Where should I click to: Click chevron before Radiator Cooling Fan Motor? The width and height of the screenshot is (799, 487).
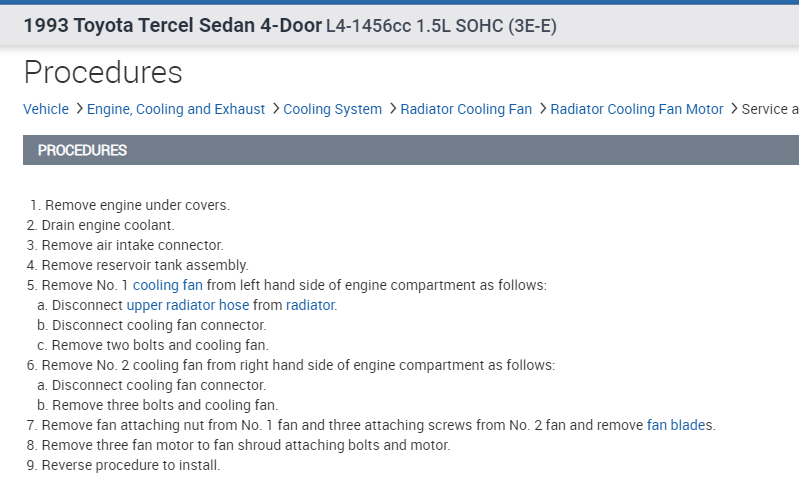tap(542, 109)
